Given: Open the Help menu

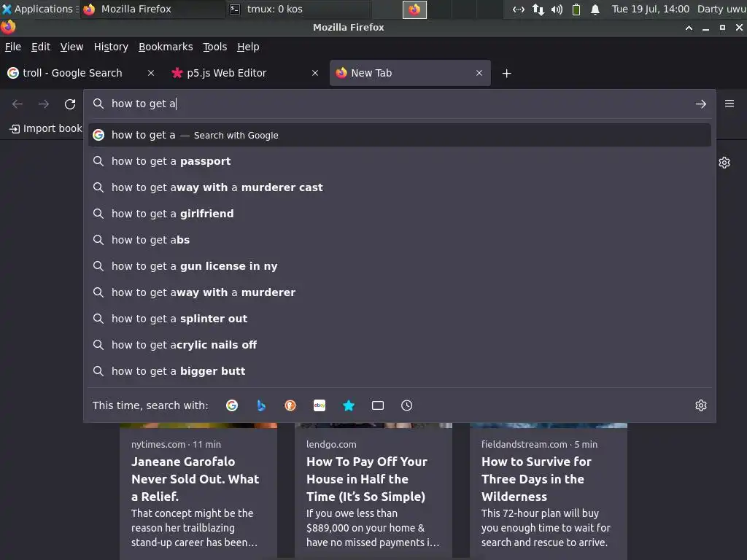Looking at the screenshot, I should pos(248,47).
